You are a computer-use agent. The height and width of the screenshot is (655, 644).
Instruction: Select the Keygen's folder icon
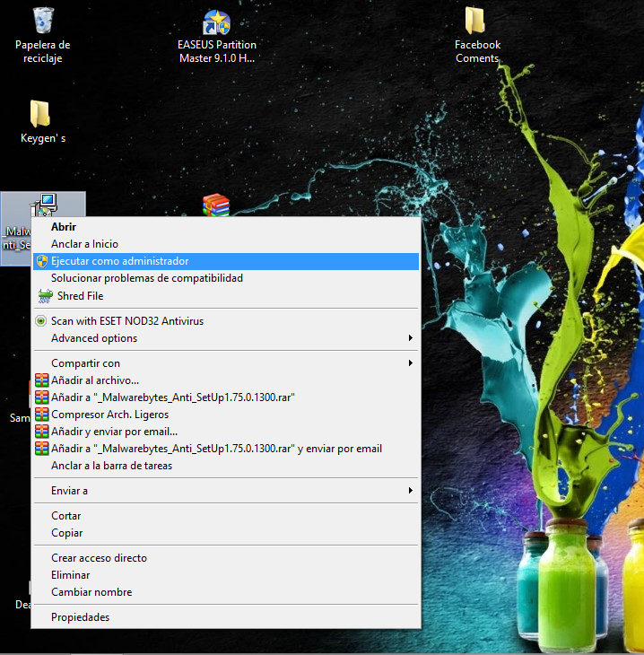(x=40, y=114)
